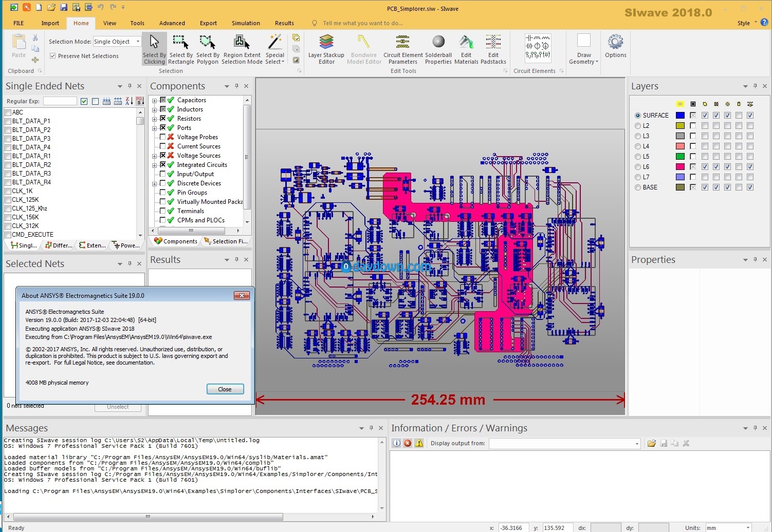Open Edit Materials
This screenshot has height=532, width=772.
466,49
